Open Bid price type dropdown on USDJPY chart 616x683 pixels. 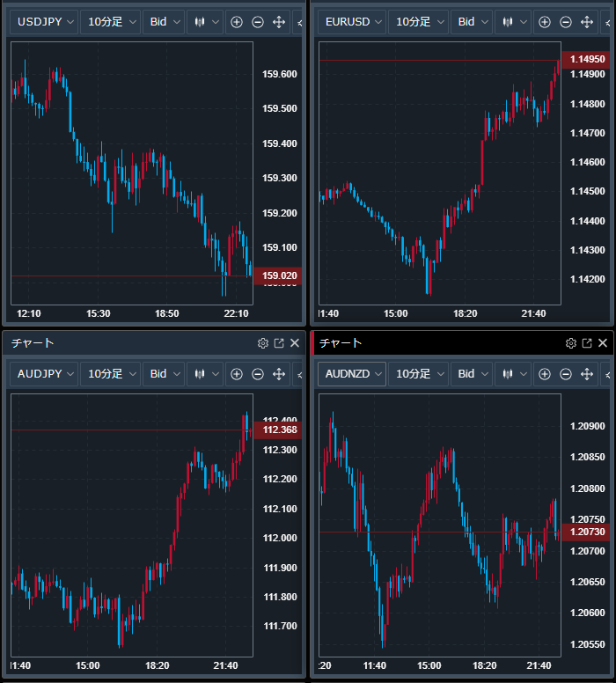click(165, 22)
